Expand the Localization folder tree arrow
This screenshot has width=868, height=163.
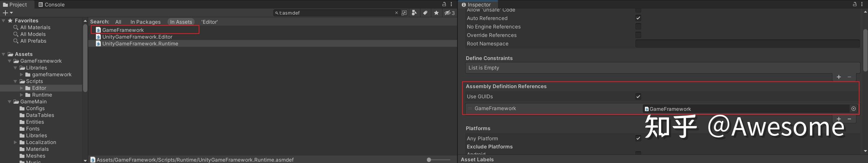[16, 142]
